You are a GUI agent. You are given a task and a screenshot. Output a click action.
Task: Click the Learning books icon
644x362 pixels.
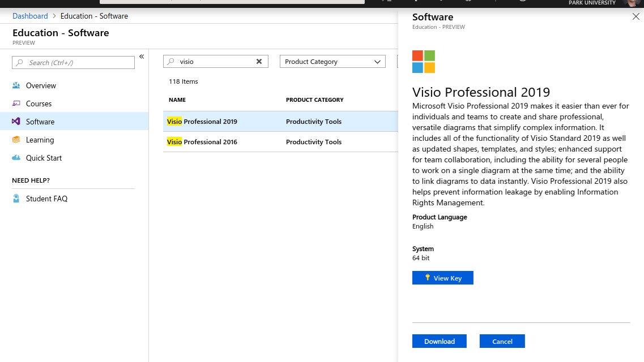[x=16, y=139]
